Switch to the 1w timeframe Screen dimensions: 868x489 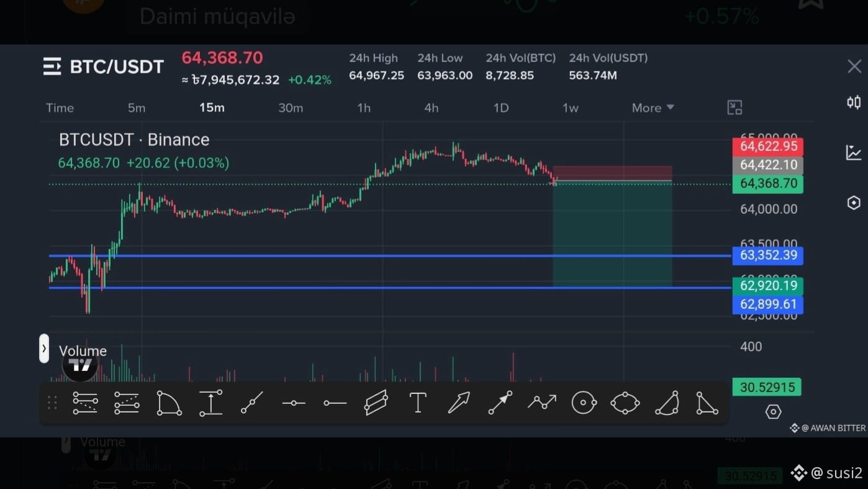tap(571, 108)
